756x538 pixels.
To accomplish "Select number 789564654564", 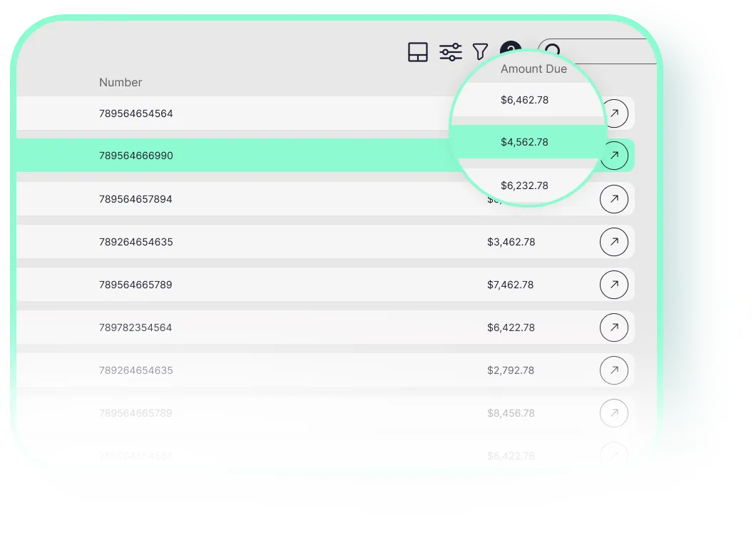I will tap(136, 113).
